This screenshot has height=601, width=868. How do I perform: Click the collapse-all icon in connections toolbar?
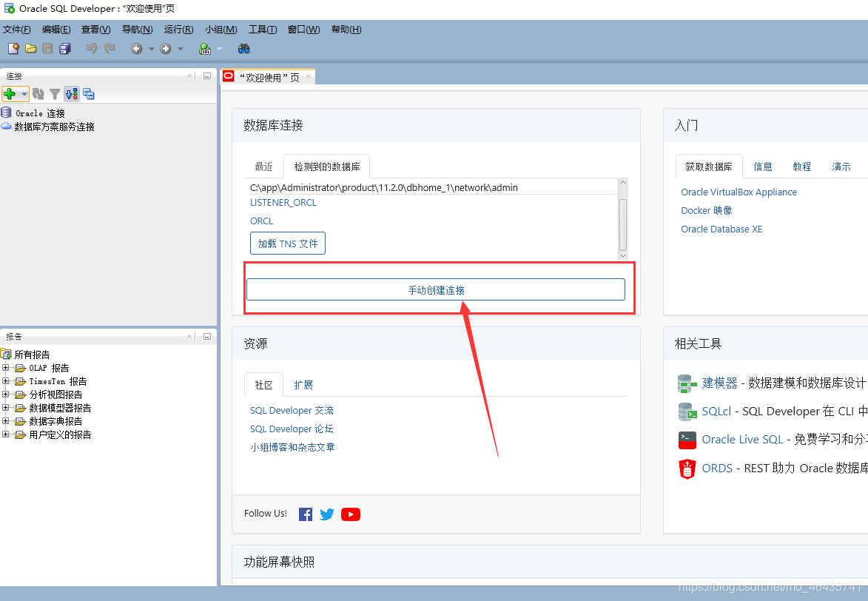89,94
